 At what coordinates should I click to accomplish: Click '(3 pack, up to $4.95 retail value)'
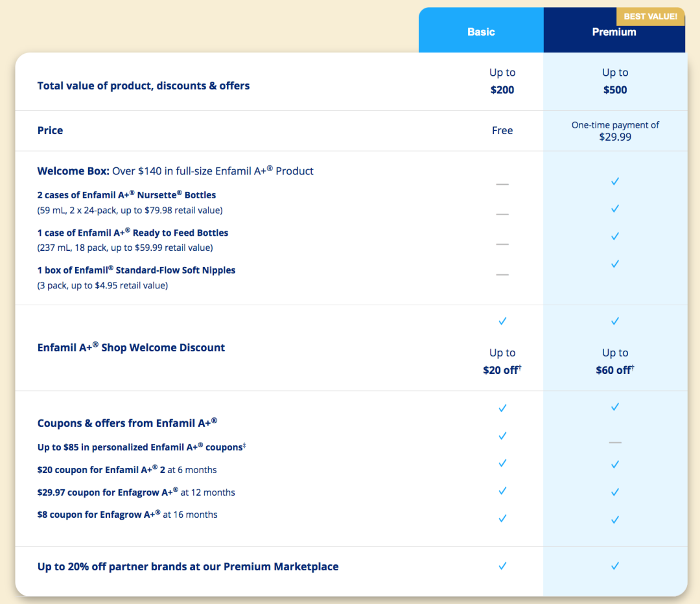102,286
